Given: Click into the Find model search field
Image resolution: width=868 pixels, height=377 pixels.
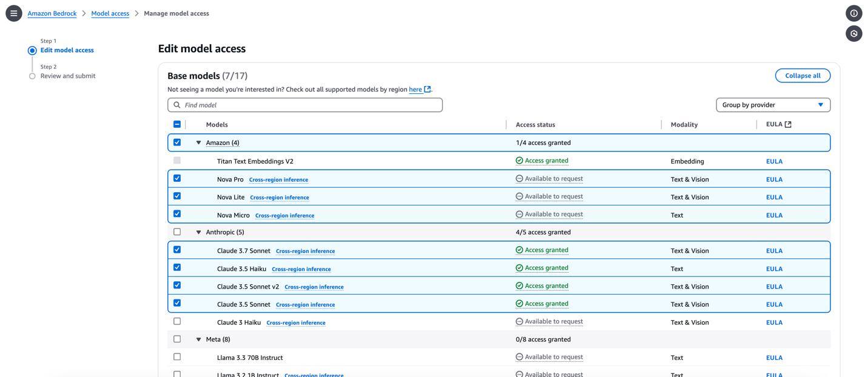Looking at the screenshot, I should coord(305,105).
